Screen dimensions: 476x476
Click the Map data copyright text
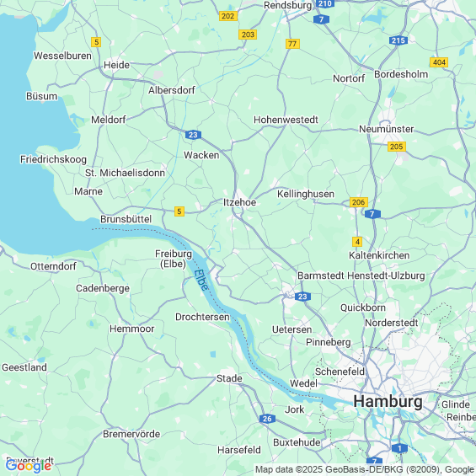pos(365,469)
